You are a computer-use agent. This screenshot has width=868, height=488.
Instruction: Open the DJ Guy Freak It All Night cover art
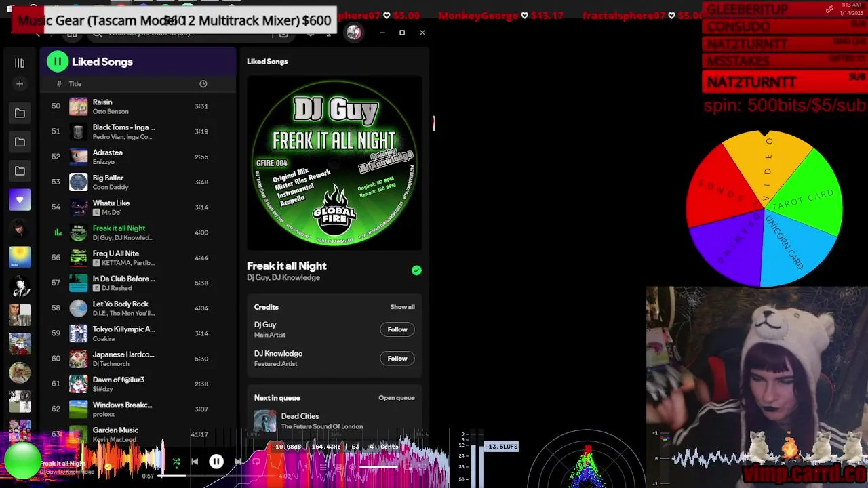point(334,163)
